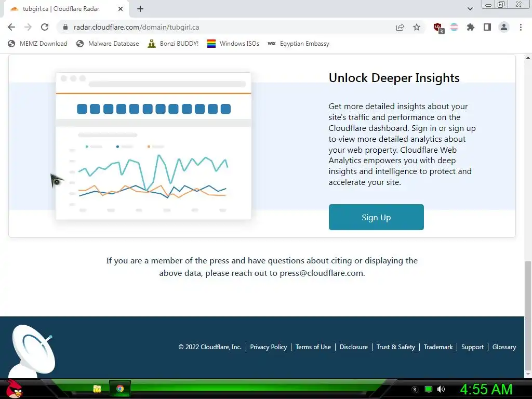The image size is (532, 399).
Task: Bookmark this tab with star
Action: (x=417, y=27)
